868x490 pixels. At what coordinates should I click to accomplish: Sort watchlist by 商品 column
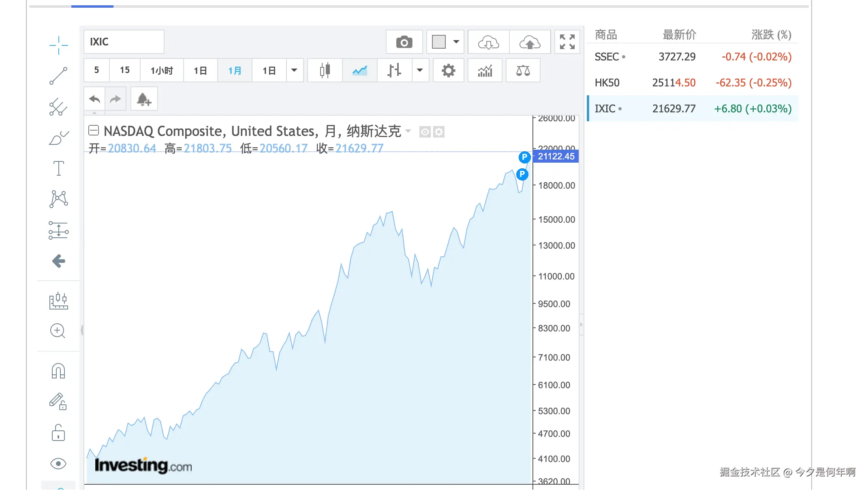[606, 35]
